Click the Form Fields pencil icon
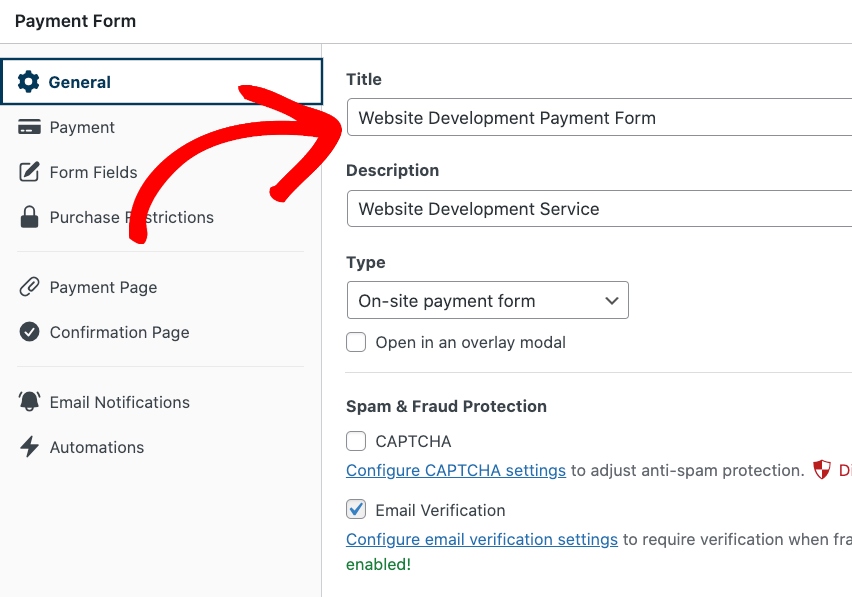 pos(30,172)
